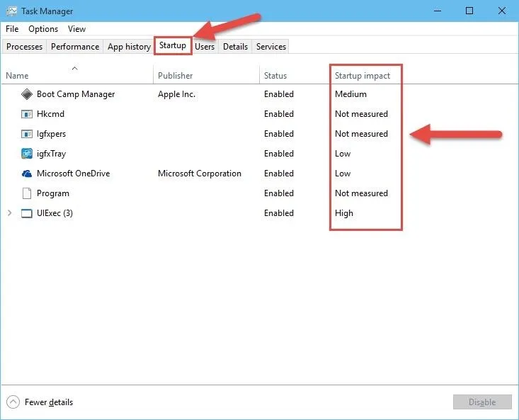
Task: Switch to the Performance tab
Action: coord(75,47)
